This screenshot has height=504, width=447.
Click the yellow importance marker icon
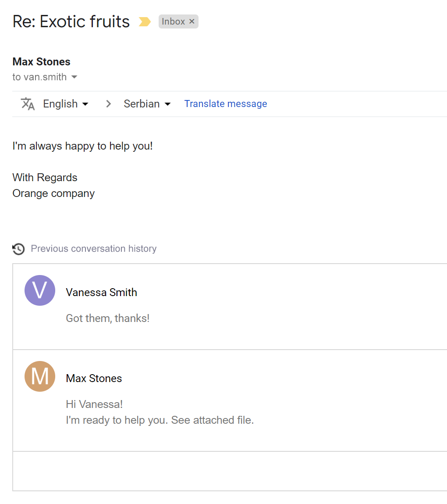point(145,21)
